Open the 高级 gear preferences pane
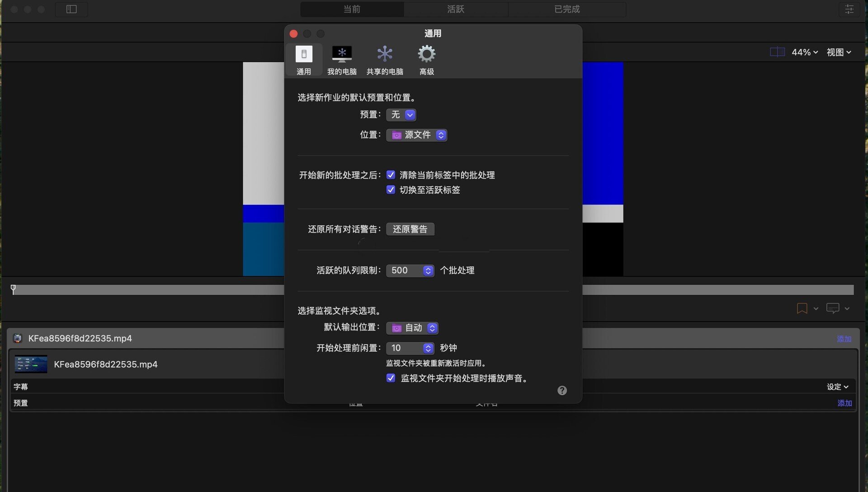 coord(426,60)
